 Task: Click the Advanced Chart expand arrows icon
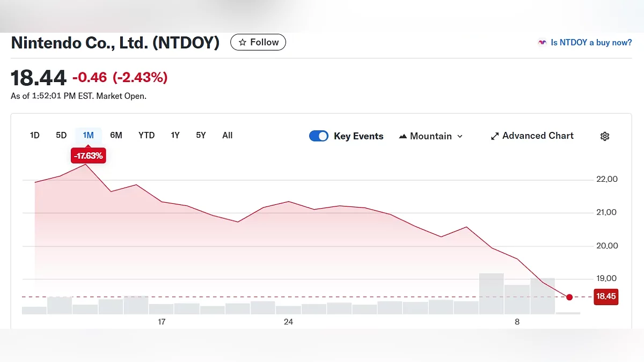[495, 136]
